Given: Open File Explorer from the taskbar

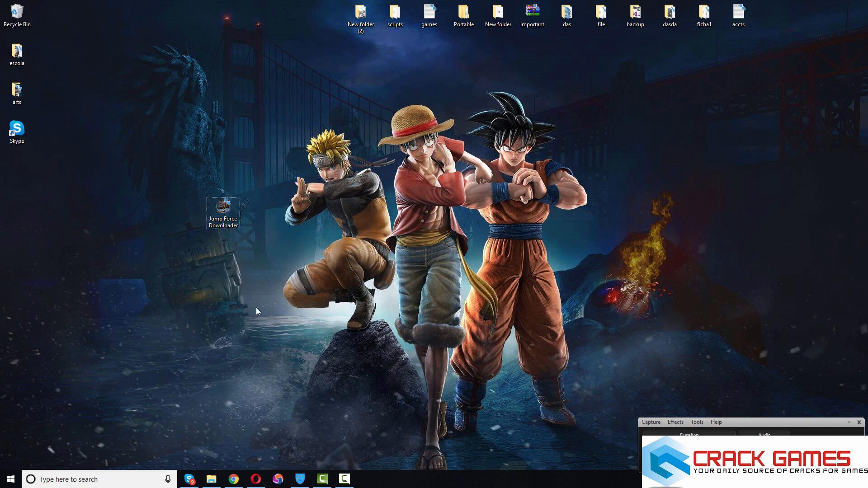Looking at the screenshot, I should (x=211, y=479).
